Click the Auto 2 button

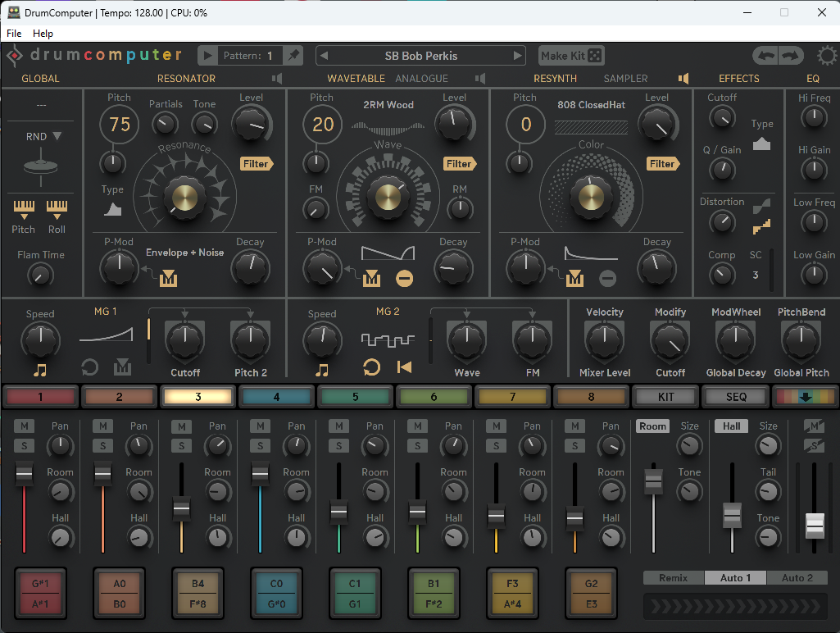pos(797,578)
